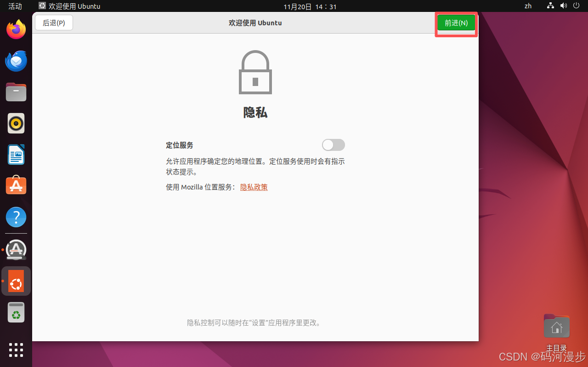Click the Ubuntu welcome app dock icon
Viewport: 588px width, 367px height.
tap(16, 281)
